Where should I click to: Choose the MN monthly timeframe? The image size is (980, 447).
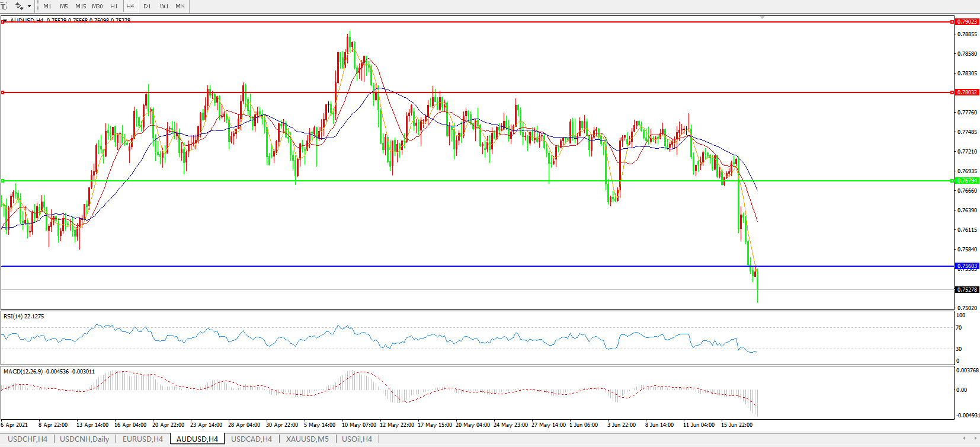coord(180,7)
